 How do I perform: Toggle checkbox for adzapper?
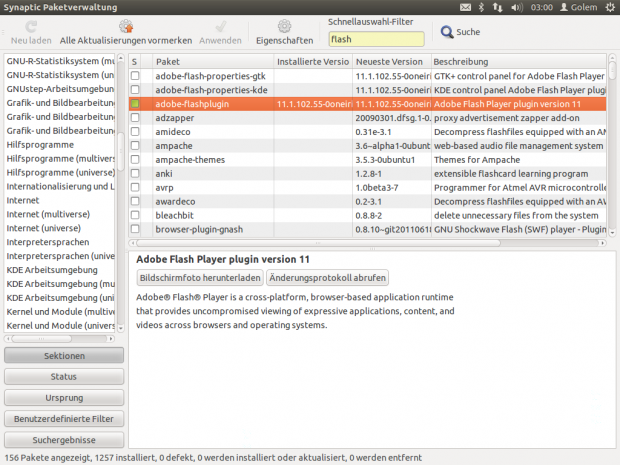click(135, 117)
